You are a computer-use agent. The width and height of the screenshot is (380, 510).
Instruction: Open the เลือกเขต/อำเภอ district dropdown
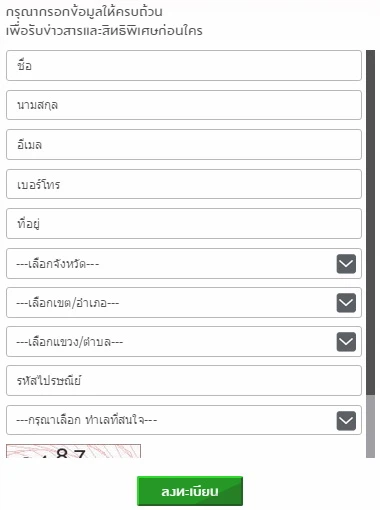pos(184,303)
